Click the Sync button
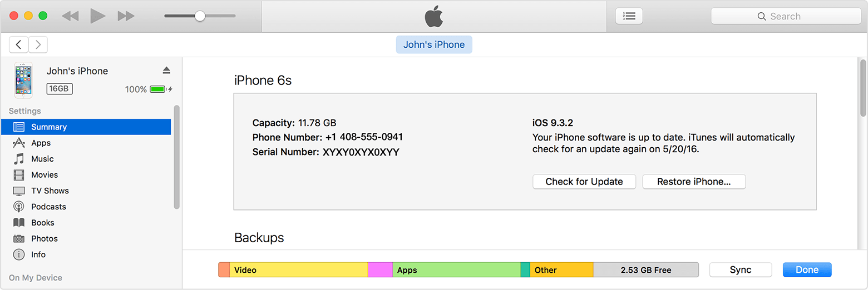 coord(741,270)
